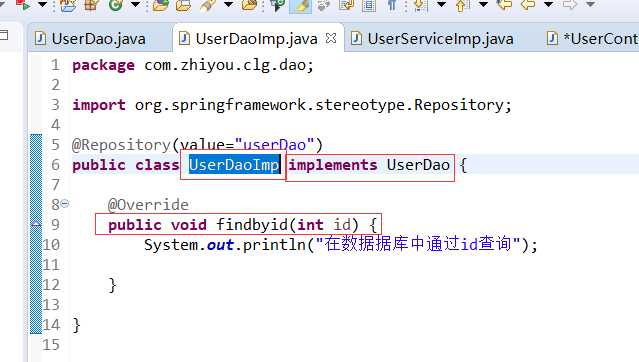The width and height of the screenshot is (639, 362).
Task: Expand the Search dropdown arrow
Action: pos(228,5)
